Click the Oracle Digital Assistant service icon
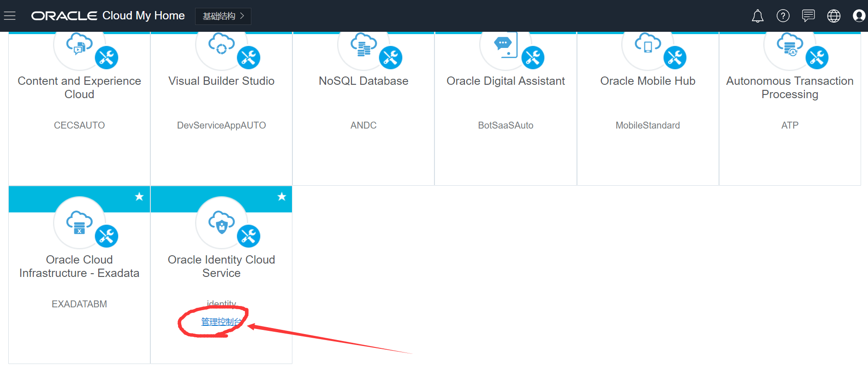 505,46
